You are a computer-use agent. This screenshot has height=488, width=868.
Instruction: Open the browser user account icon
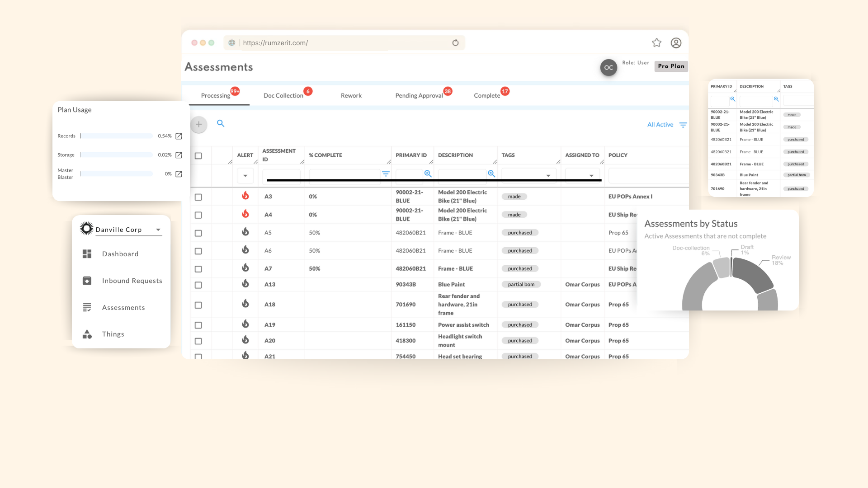[x=676, y=42]
